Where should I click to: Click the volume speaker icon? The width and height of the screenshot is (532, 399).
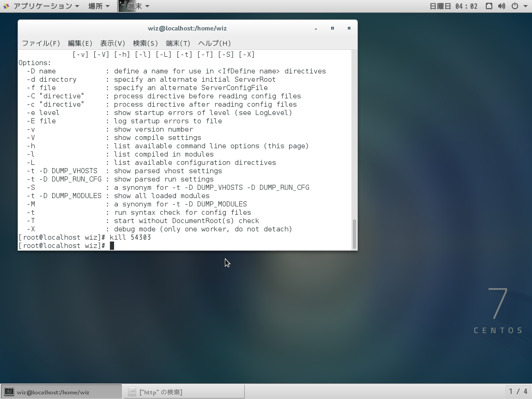pyautogui.click(x=502, y=6)
